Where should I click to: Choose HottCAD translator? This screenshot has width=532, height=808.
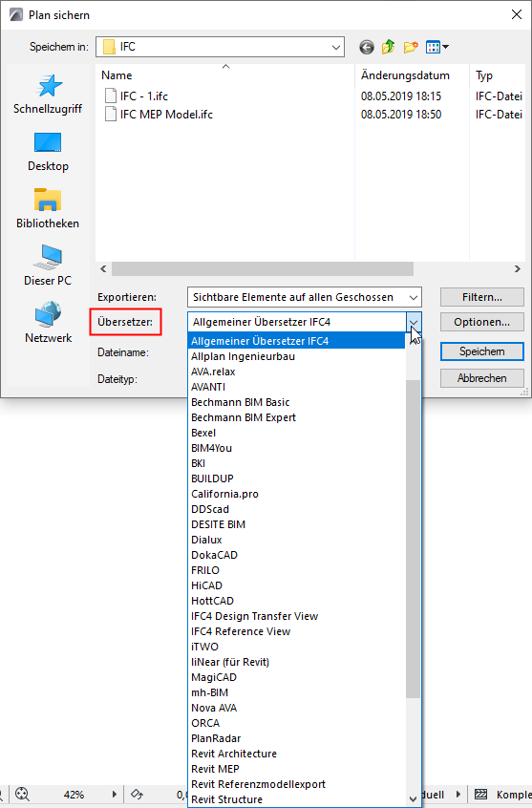[297, 601]
